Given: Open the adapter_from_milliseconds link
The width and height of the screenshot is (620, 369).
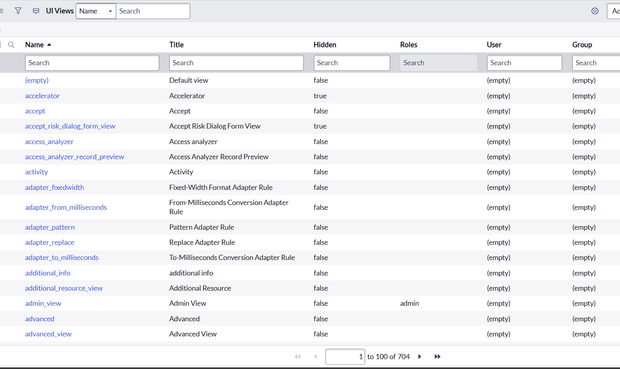Looking at the screenshot, I should pos(66,207).
